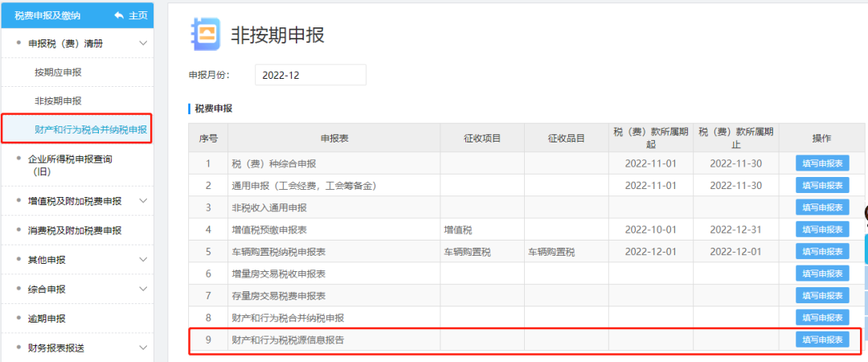The width and height of the screenshot is (868, 362).
Task: Click 填写申报表 for 通用申报（工会经费）
Action: (822, 186)
